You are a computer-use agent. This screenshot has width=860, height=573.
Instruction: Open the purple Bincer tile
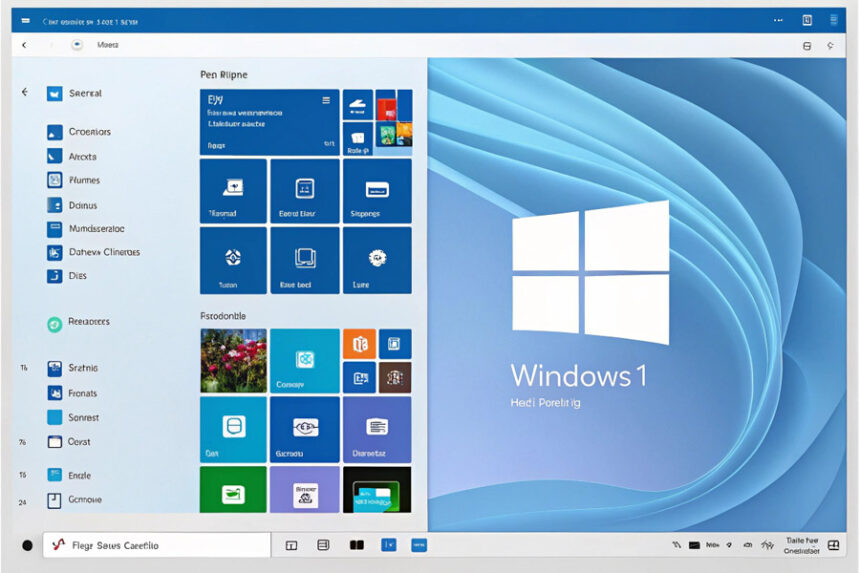pos(304,490)
